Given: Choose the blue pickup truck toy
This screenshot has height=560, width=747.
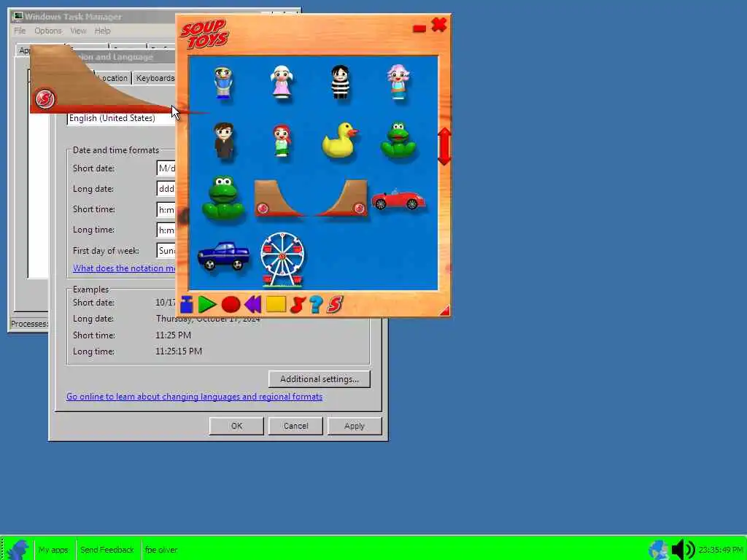Looking at the screenshot, I should coord(223,256).
